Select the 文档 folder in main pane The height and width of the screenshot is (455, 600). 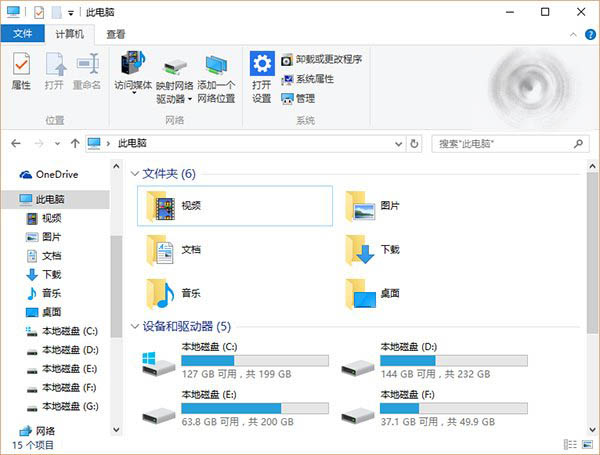(x=173, y=250)
